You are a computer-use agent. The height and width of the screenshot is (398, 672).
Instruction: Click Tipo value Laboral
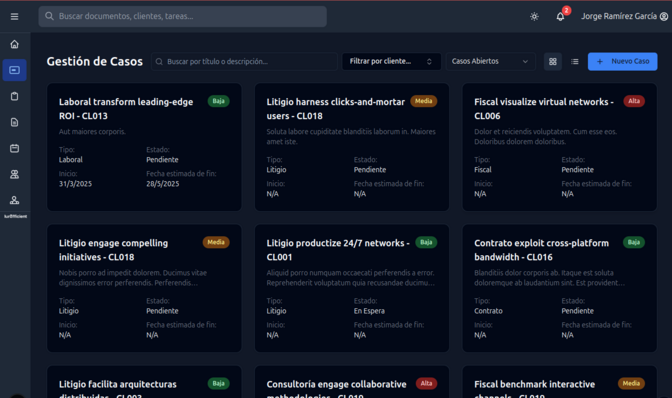pos(71,160)
